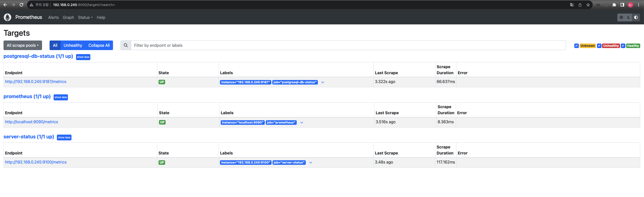This screenshot has height=197, width=644.
Task: Click the Unknown yellow badge label
Action: pos(588,46)
